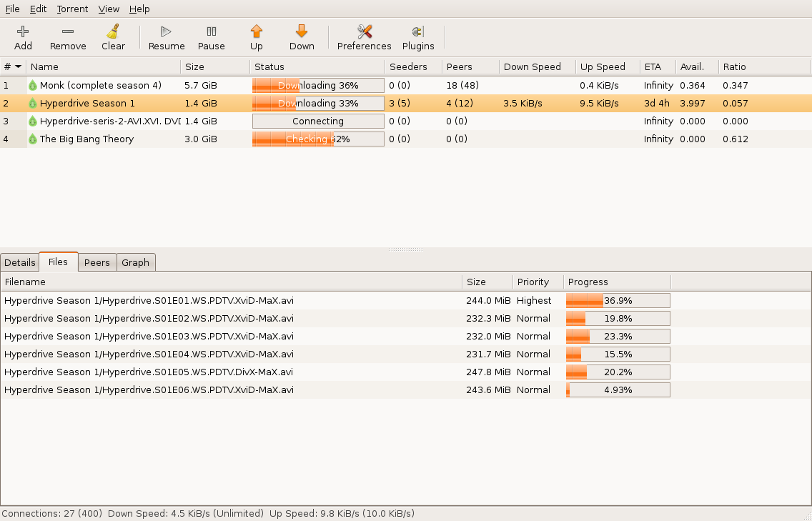812x521 pixels.
Task: Sort by ETA column header
Action: click(x=658, y=66)
